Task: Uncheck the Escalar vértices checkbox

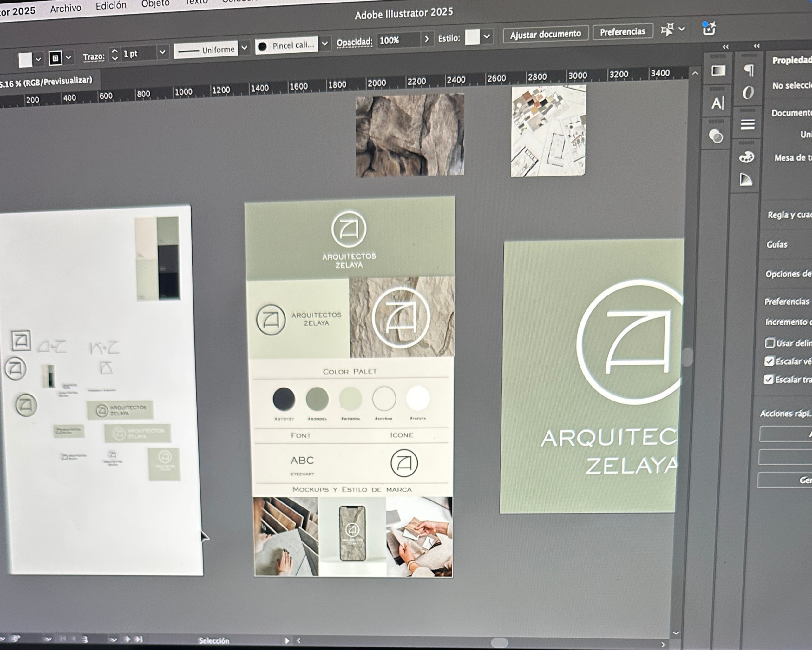Action: tap(769, 361)
